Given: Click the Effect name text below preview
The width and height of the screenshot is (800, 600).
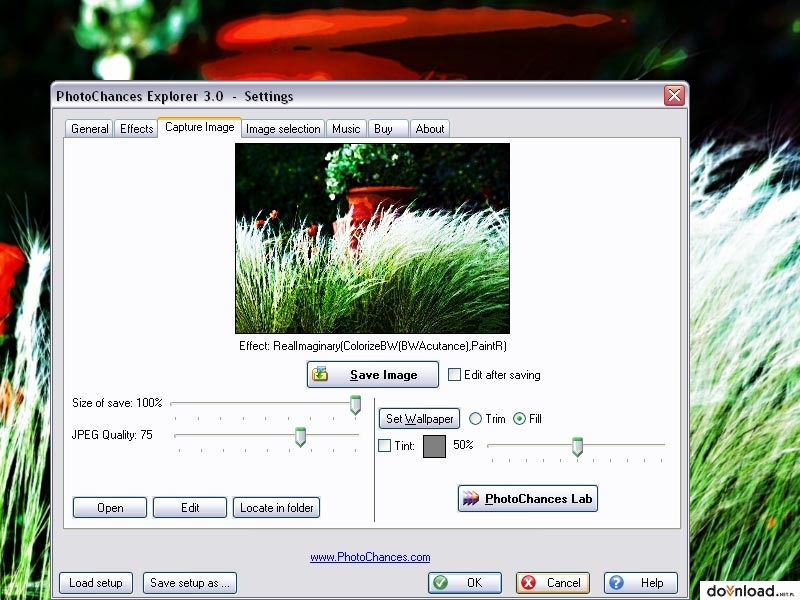Looking at the screenshot, I should (x=373, y=346).
